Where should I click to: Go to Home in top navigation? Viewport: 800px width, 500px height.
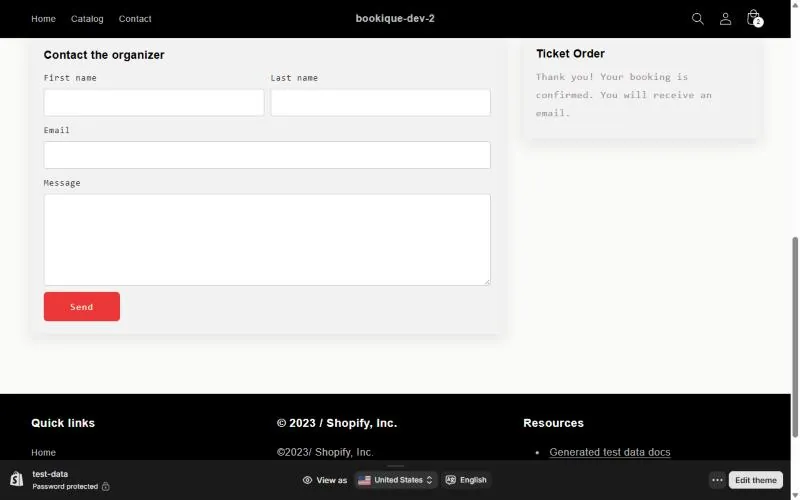pos(43,19)
